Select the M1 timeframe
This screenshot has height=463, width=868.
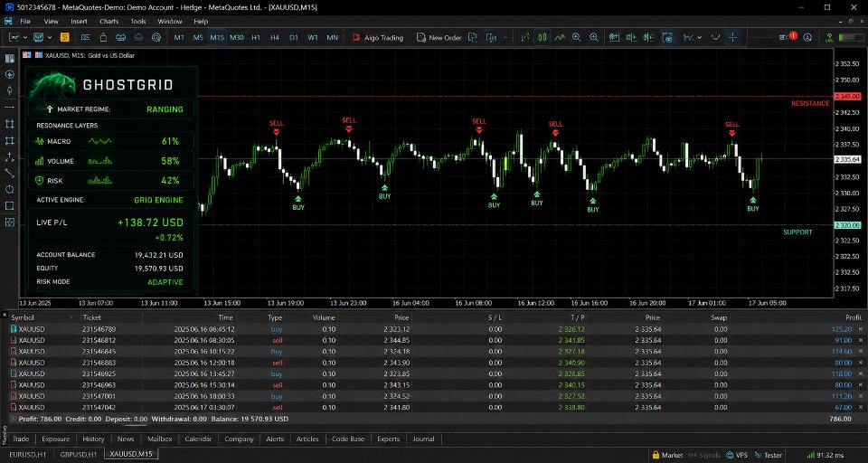point(179,38)
